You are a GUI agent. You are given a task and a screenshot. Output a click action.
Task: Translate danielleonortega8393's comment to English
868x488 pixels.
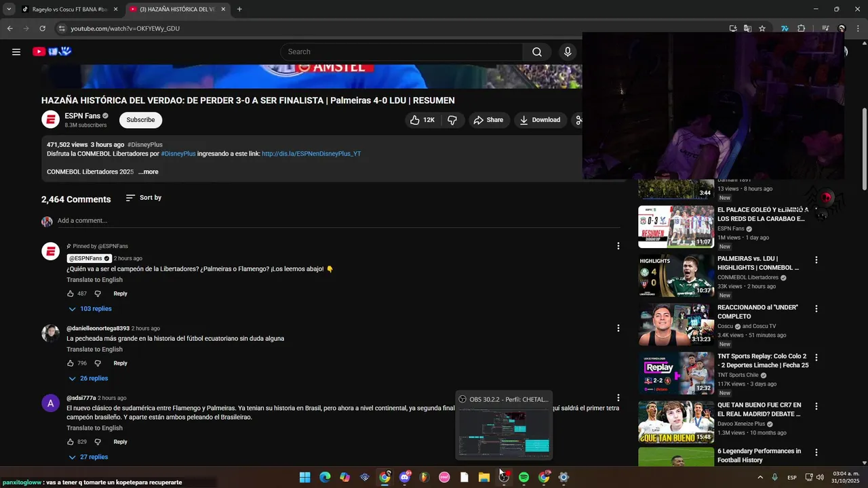(x=94, y=350)
